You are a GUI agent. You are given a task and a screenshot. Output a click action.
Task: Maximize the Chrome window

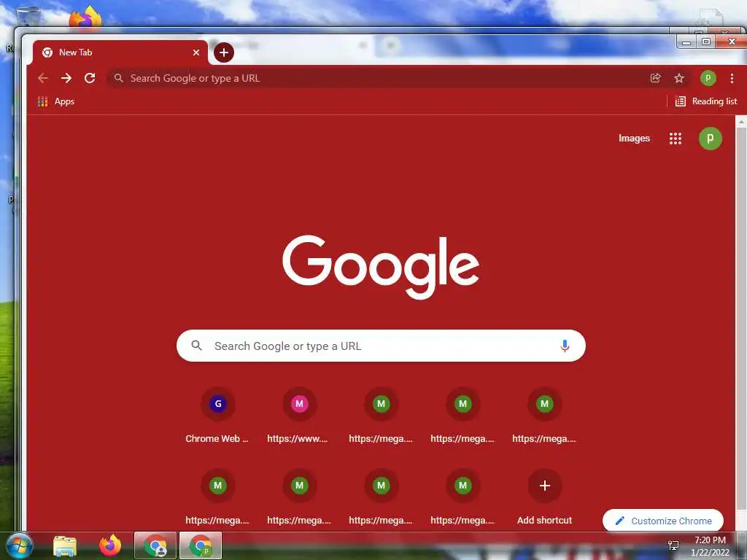point(706,42)
